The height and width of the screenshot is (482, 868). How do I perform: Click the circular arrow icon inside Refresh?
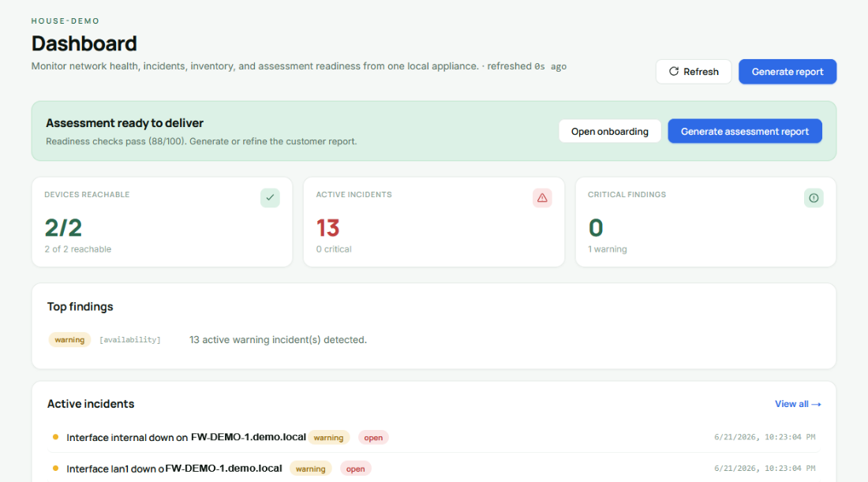click(x=674, y=71)
